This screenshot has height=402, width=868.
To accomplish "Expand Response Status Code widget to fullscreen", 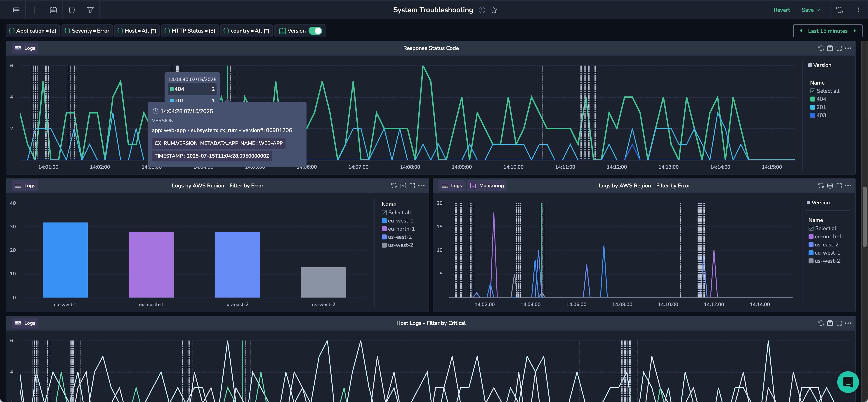I will 839,48.
